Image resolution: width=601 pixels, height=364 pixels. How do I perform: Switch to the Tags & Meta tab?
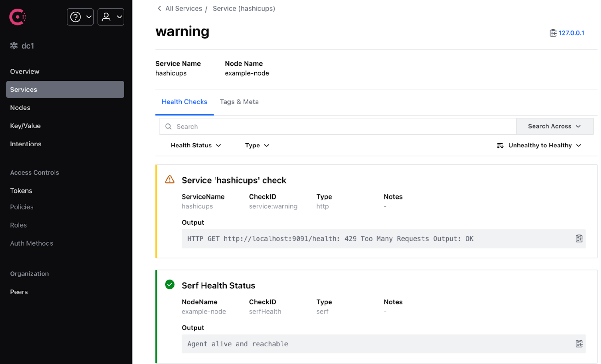(239, 102)
